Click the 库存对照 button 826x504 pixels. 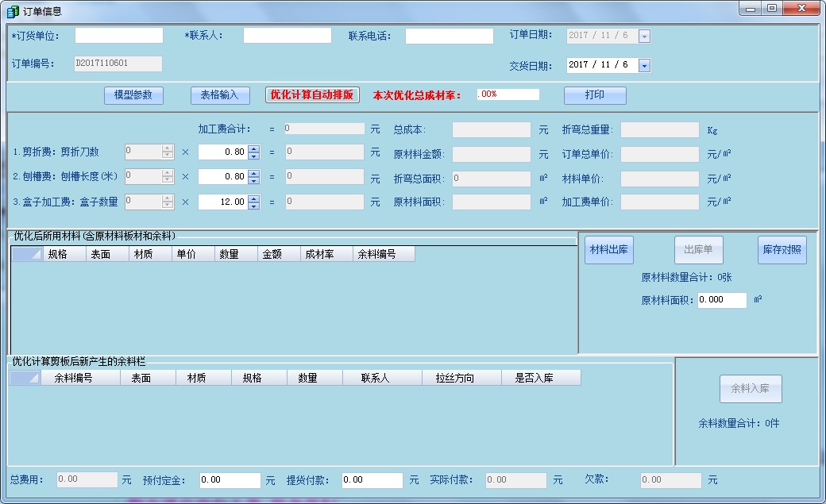point(782,250)
